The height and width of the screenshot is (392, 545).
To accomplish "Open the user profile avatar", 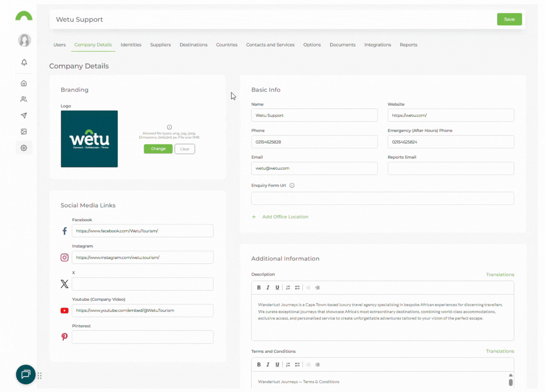I will pos(24,40).
